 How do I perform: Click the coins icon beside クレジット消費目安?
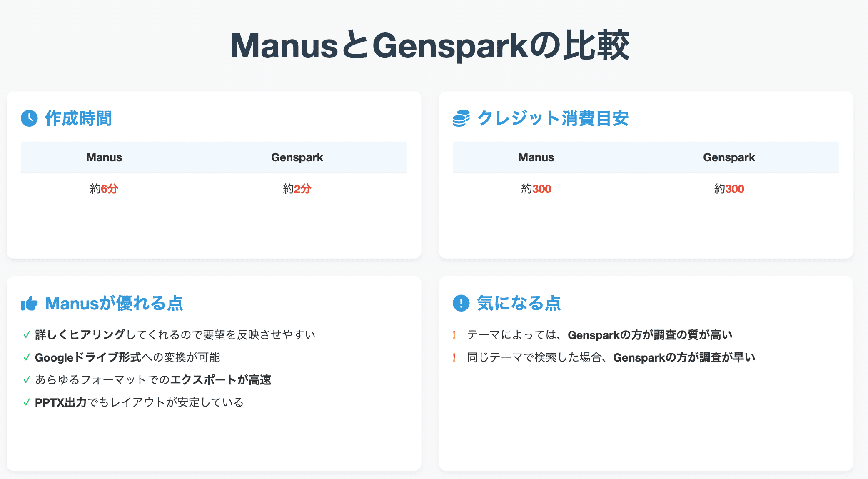click(x=461, y=118)
